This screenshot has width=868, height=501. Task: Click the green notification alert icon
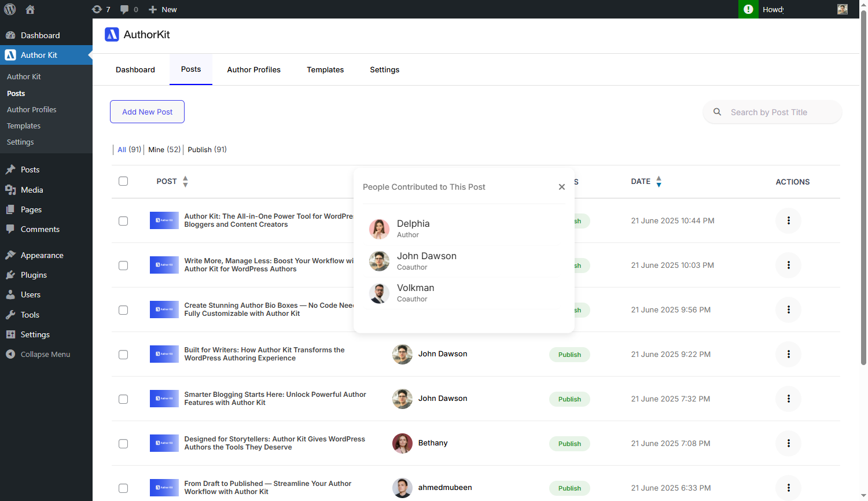(748, 9)
